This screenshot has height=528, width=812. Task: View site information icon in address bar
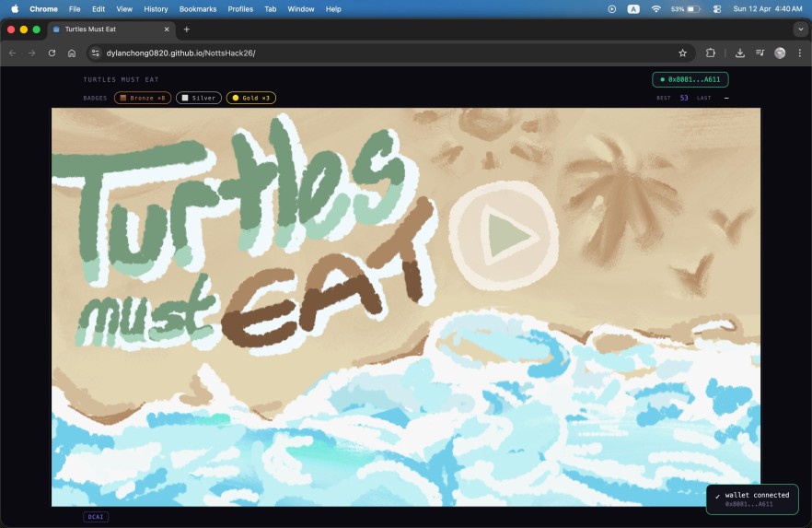click(x=96, y=53)
